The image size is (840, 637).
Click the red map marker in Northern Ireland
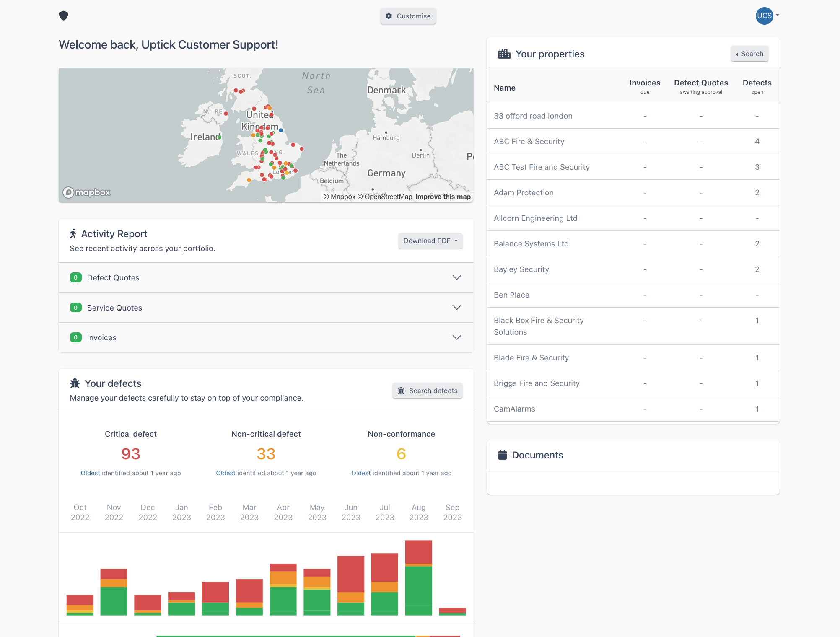click(x=226, y=114)
